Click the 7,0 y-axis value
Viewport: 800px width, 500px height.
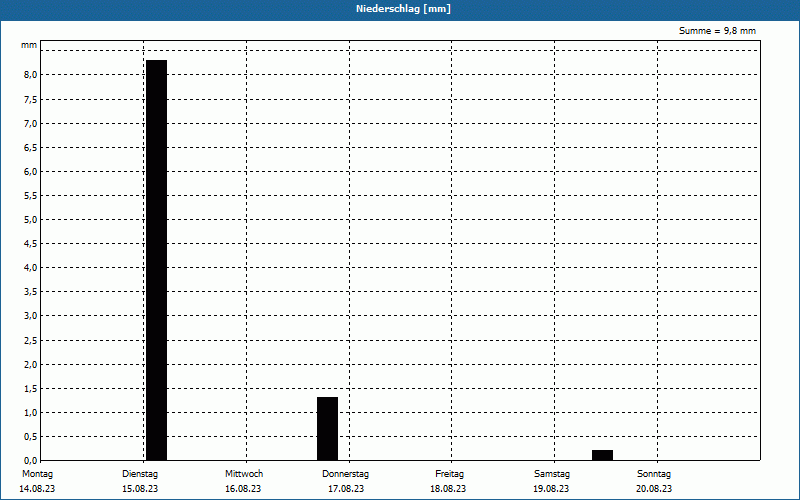pyautogui.click(x=31, y=123)
